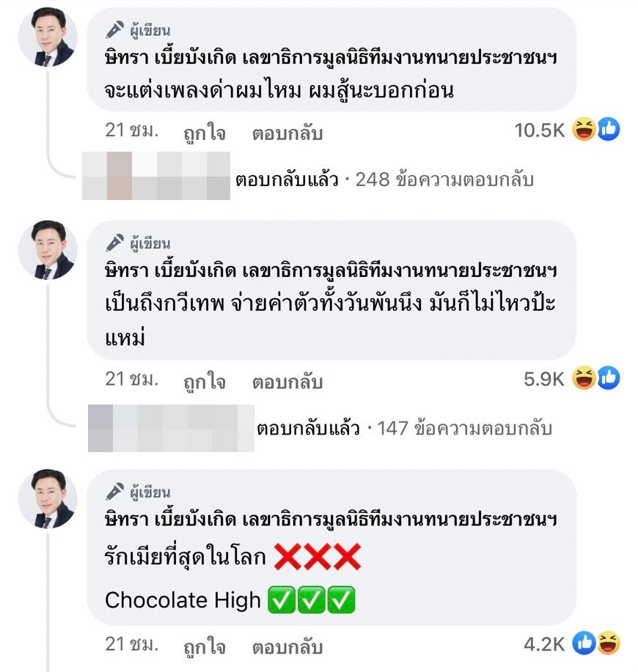Expand the 248 ข้อความตอบกลับ replies thread
This screenshot has width=638, height=672.
[444, 180]
